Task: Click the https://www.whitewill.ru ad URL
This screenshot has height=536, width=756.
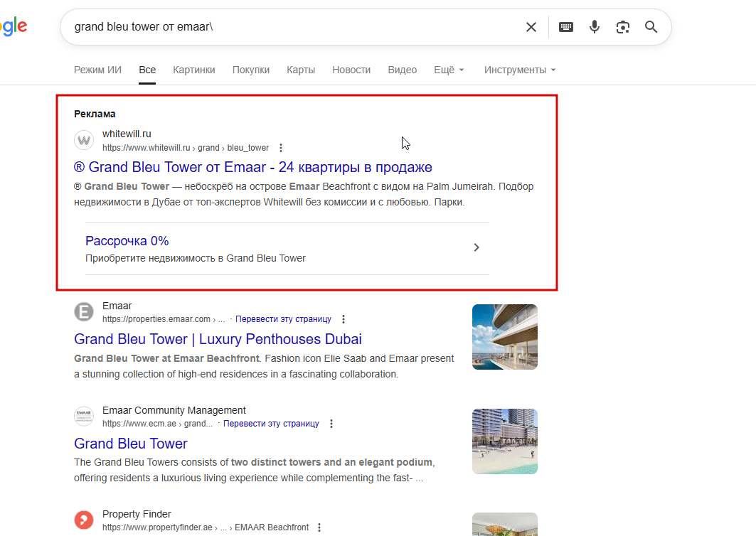Action: click(x=186, y=148)
